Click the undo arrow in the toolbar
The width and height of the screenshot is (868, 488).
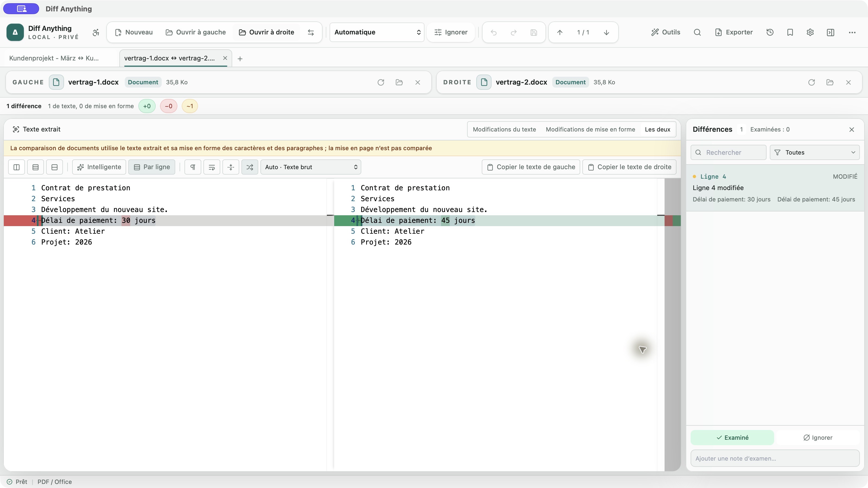point(494,32)
